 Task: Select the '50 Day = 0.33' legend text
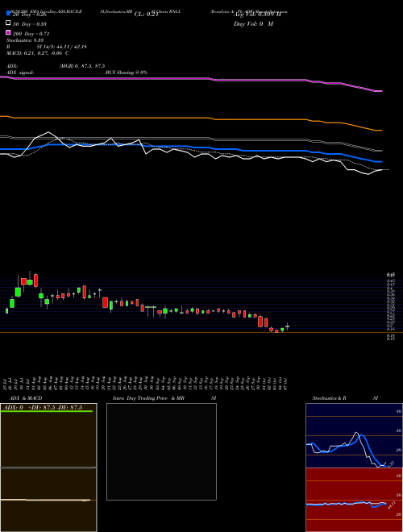pos(30,24)
